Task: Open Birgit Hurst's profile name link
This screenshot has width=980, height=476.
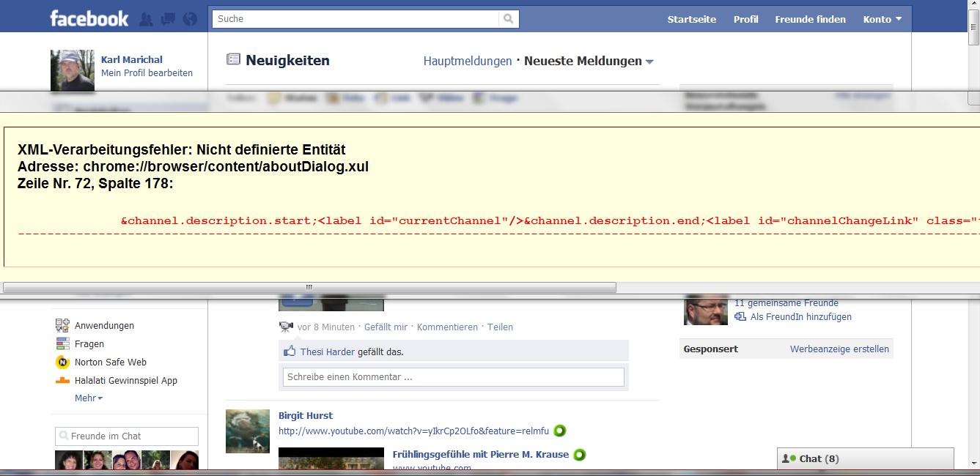Action: coord(306,415)
